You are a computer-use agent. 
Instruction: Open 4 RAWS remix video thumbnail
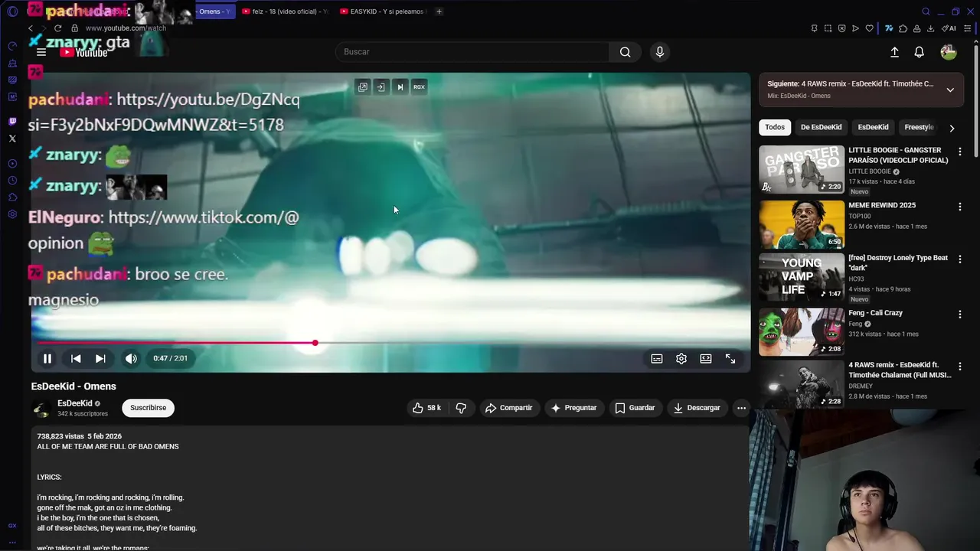[x=802, y=385]
